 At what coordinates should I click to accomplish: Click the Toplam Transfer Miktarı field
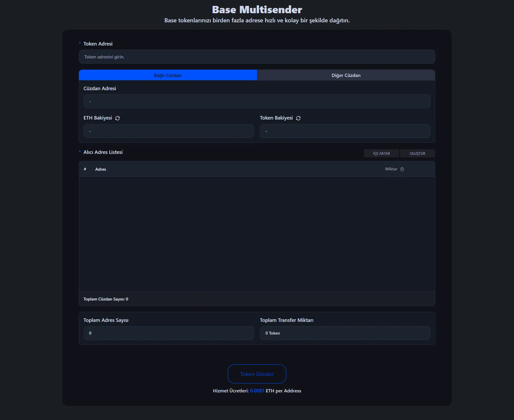point(345,333)
